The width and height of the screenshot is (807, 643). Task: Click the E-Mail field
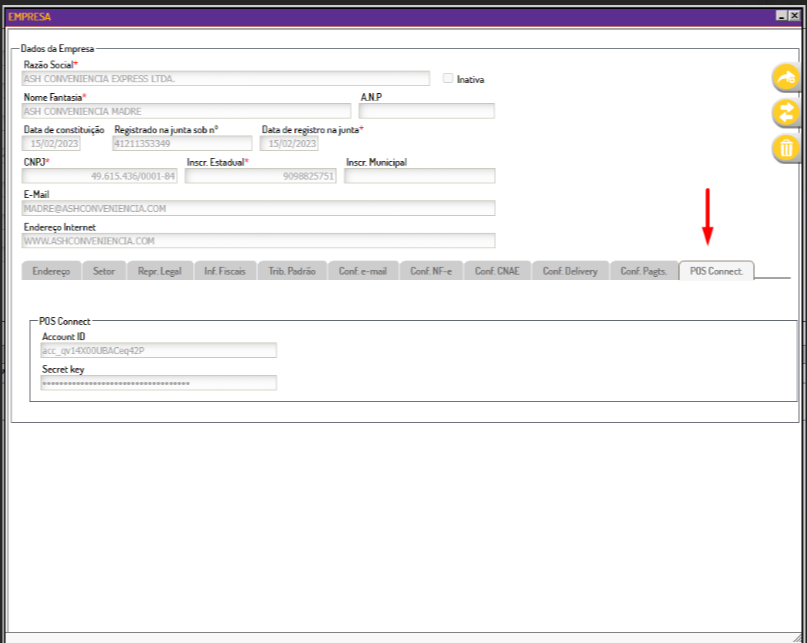pyautogui.click(x=258, y=208)
